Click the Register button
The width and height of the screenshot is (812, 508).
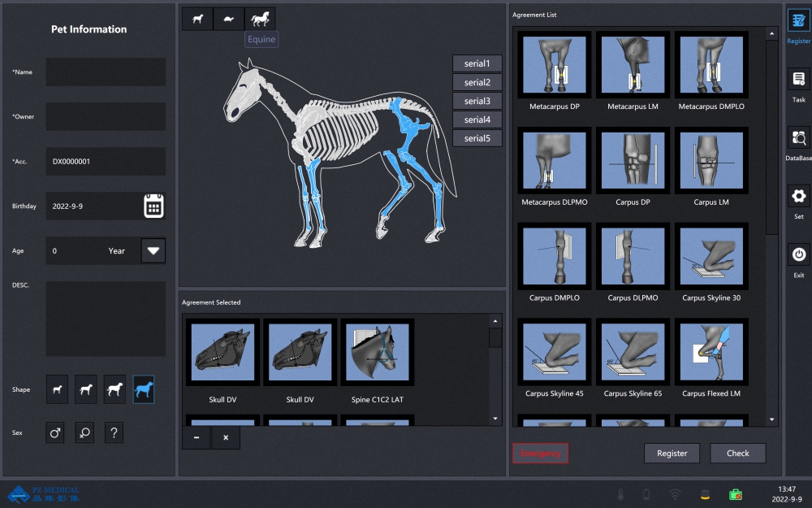[x=672, y=453]
